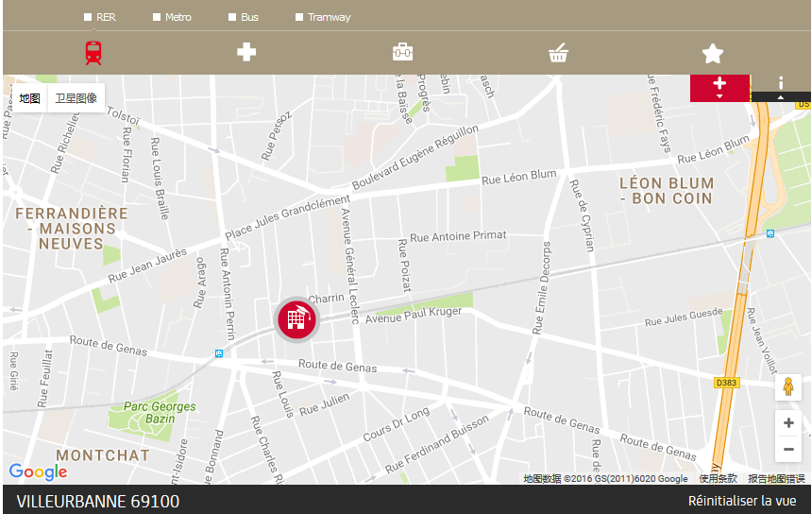
Task: Click the Rue Emile Decorps label
Action: point(542,288)
